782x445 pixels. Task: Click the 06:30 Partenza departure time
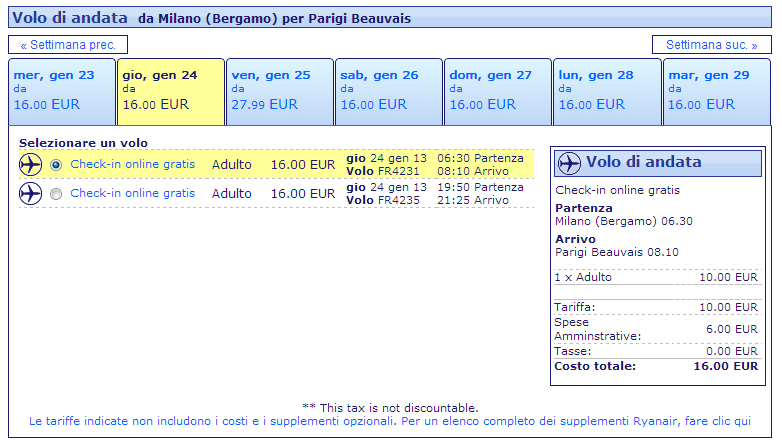pos(480,158)
